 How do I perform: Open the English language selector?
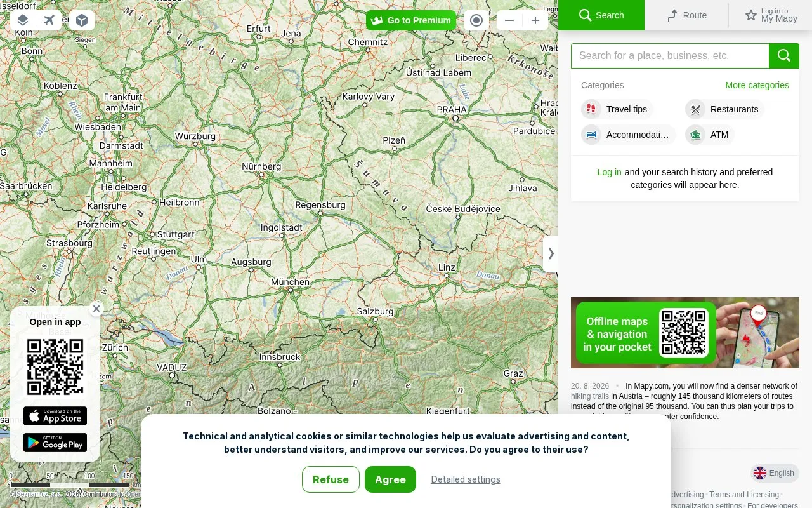point(775,473)
